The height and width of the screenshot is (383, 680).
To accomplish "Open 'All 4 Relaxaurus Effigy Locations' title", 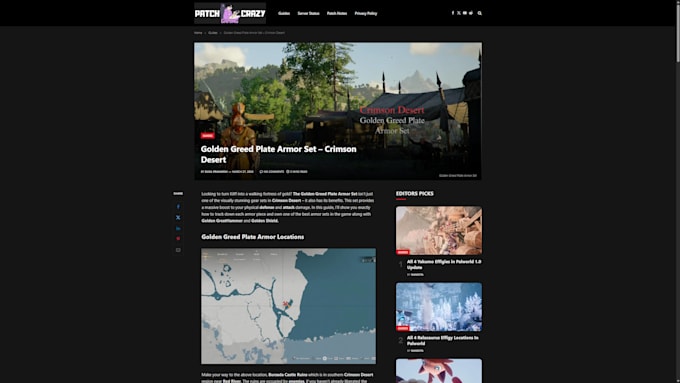I will pyautogui.click(x=443, y=340).
